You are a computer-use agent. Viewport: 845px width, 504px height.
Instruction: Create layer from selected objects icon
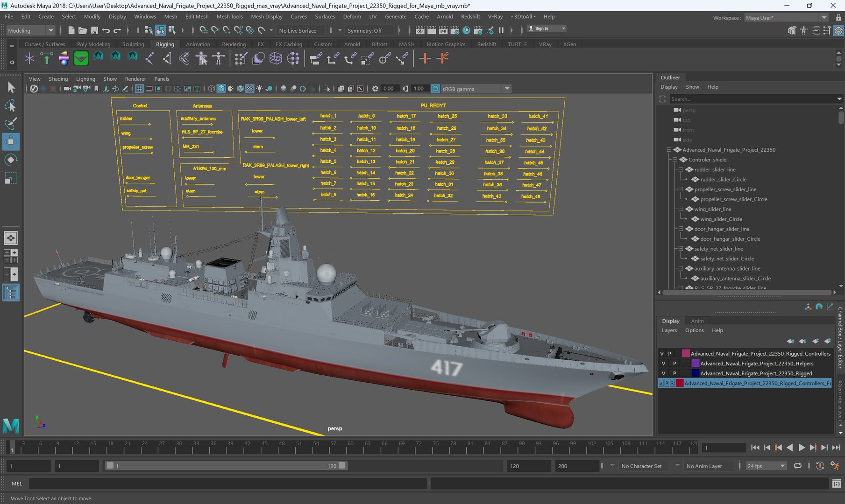tap(828, 341)
